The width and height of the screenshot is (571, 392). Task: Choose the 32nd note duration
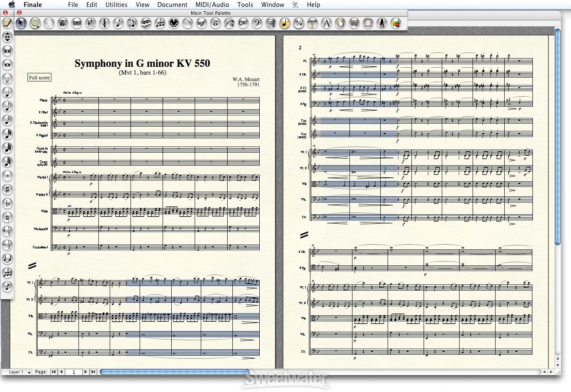tap(7, 134)
